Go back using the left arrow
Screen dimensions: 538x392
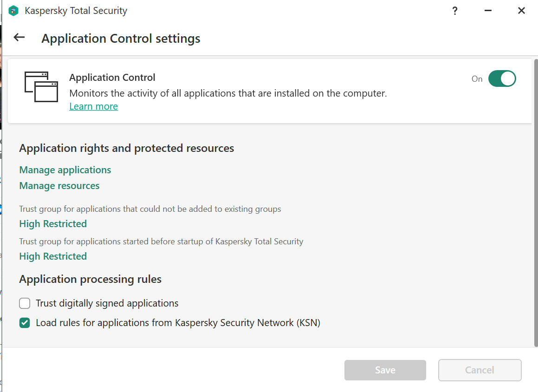click(19, 38)
